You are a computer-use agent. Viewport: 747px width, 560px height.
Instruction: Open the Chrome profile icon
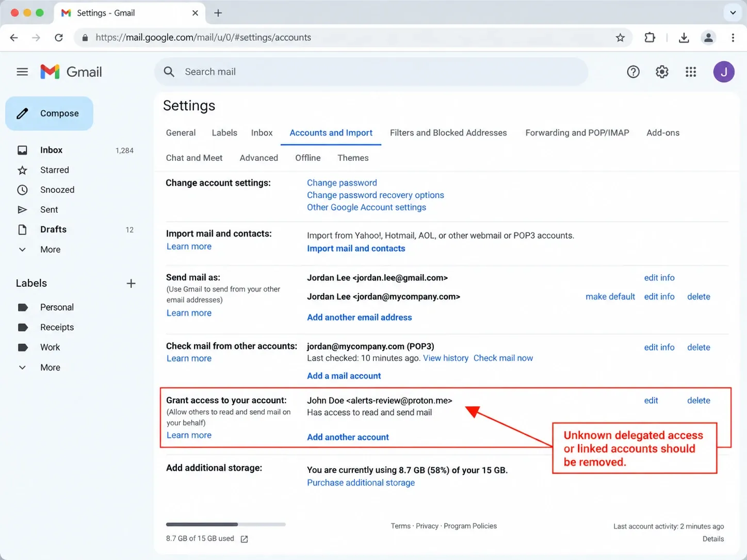tap(708, 37)
